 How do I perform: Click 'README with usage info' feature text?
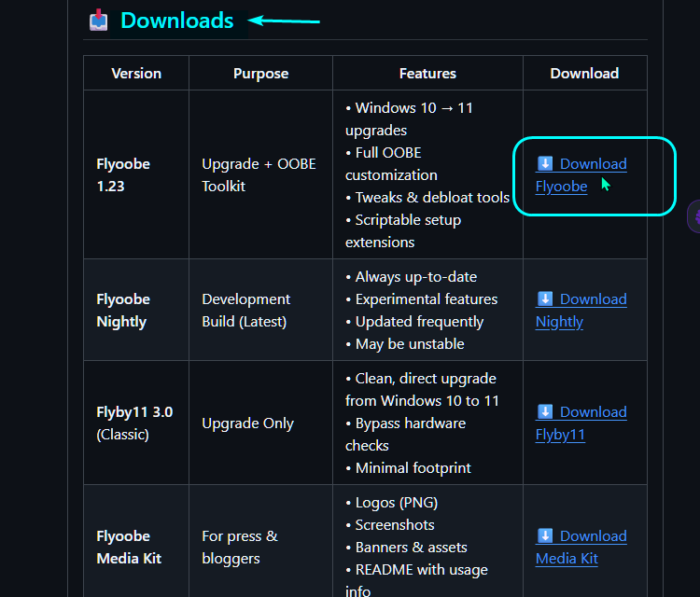416,580
